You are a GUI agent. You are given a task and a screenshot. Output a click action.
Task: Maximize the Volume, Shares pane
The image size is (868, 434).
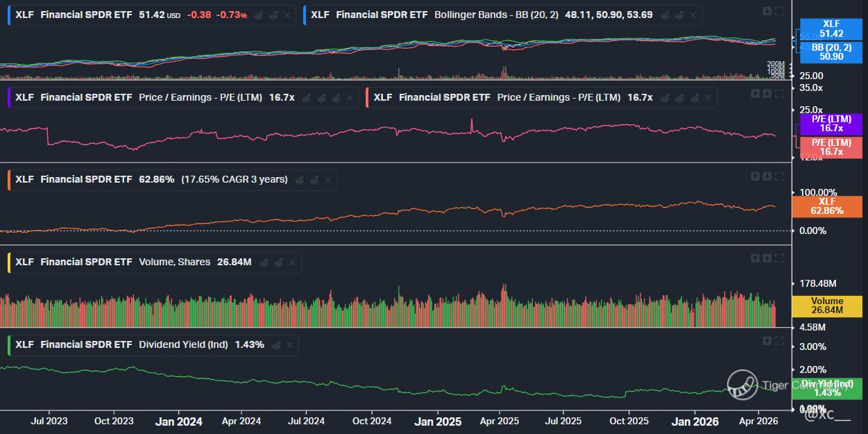[x=780, y=258]
